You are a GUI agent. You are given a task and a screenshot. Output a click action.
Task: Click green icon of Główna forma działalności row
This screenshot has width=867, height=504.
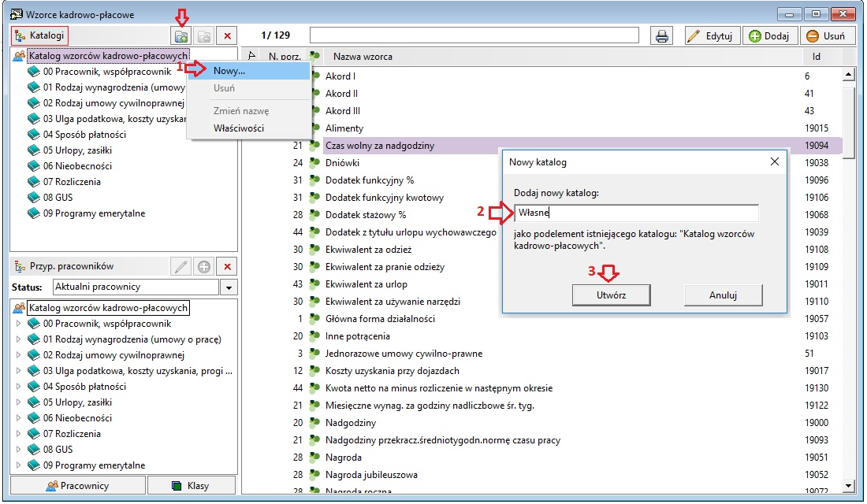tap(314, 319)
